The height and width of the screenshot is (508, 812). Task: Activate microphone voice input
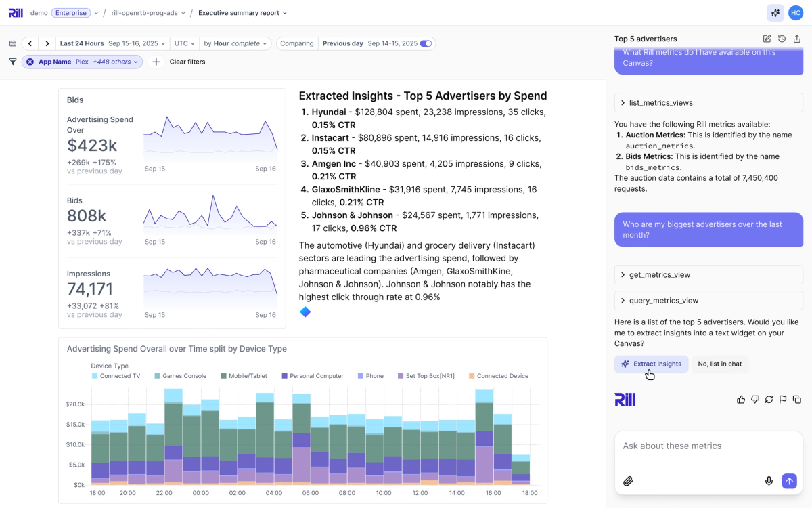coord(769,481)
